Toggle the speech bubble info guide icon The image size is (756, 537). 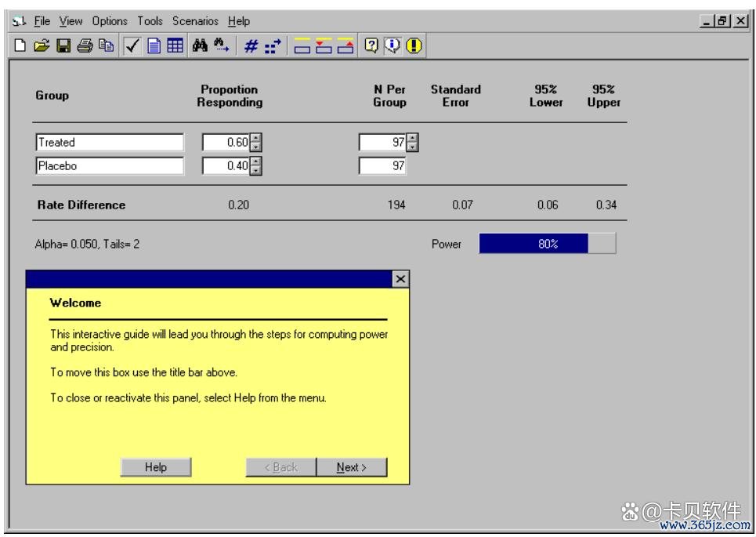(x=395, y=46)
